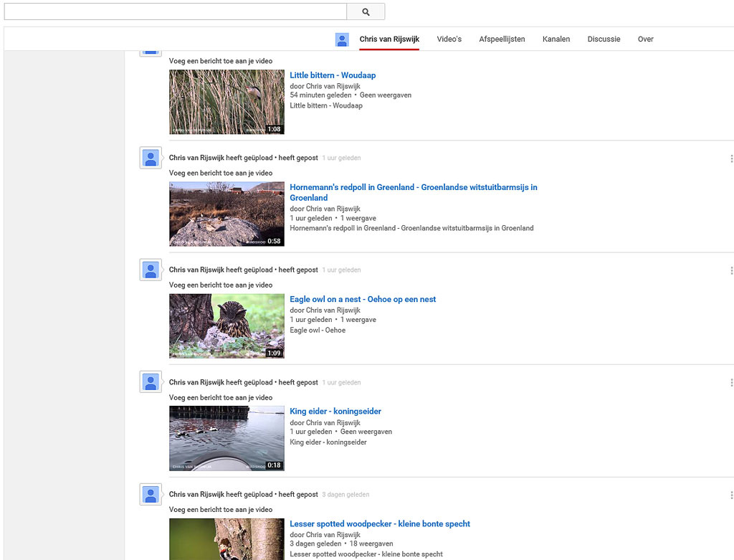
Task: Click 'Voeg een bericht toe' above Little bittern
Action: [x=221, y=61]
